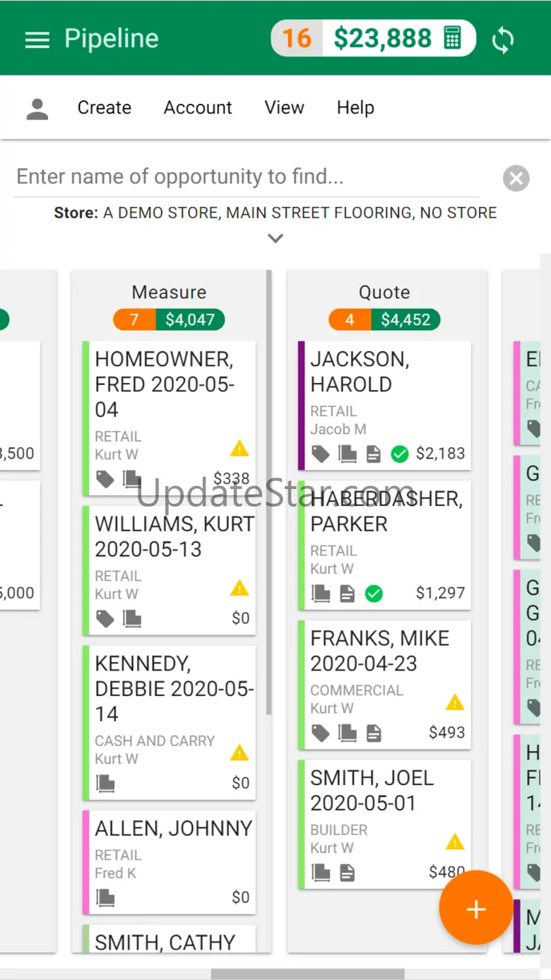Image resolution: width=551 pixels, height=980 pixels.
Task: Click the horizontal scrollbar at bottom
Action: (307, 974)
